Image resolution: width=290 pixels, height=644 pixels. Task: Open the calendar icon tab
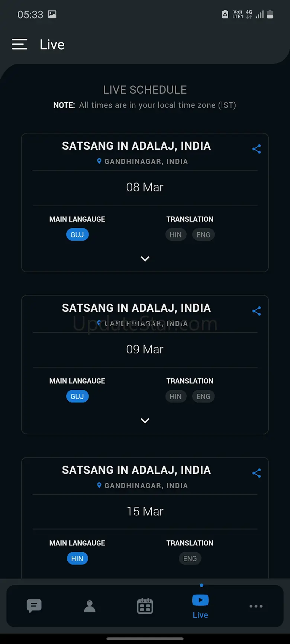pos(145,606)
